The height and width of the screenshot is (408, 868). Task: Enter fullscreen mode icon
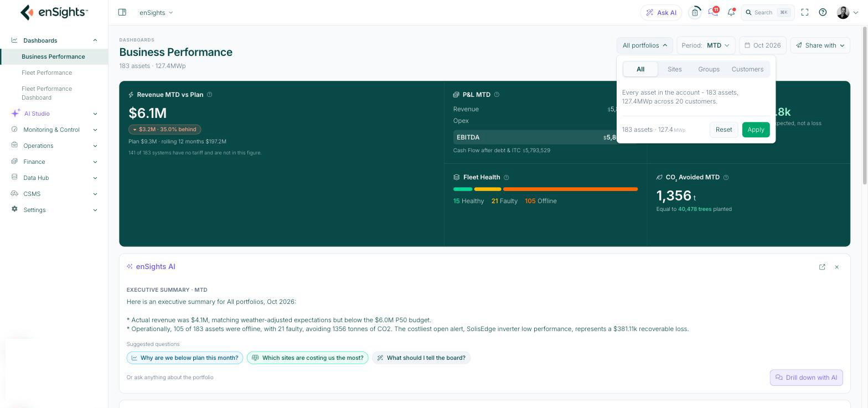(805, 12)
